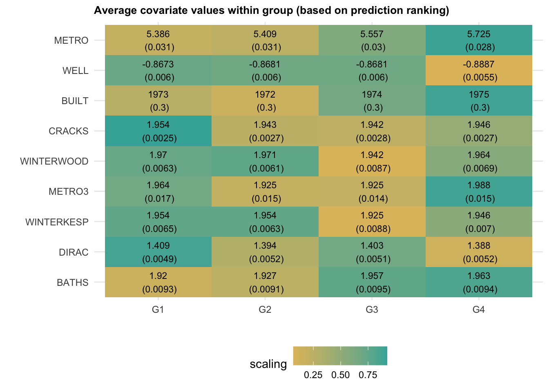The image size is (549, 392).
Task: Click the WINTERKESP row label
Action: (57, 222)
